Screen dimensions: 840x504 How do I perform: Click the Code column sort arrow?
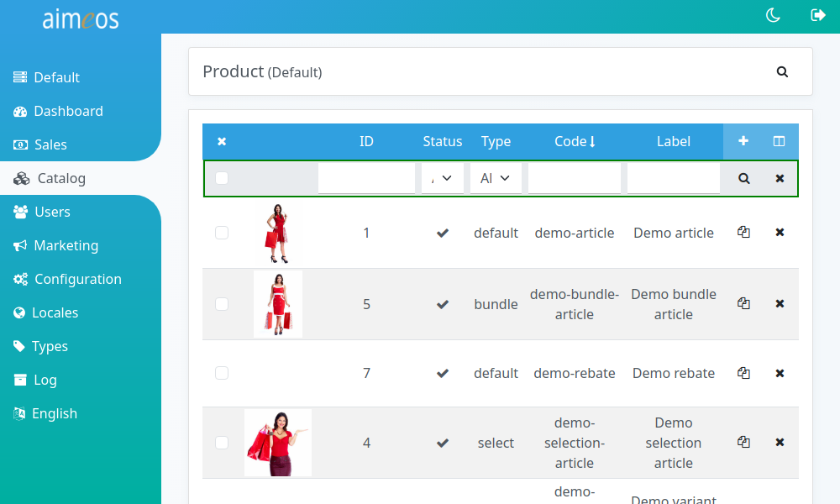592,141
